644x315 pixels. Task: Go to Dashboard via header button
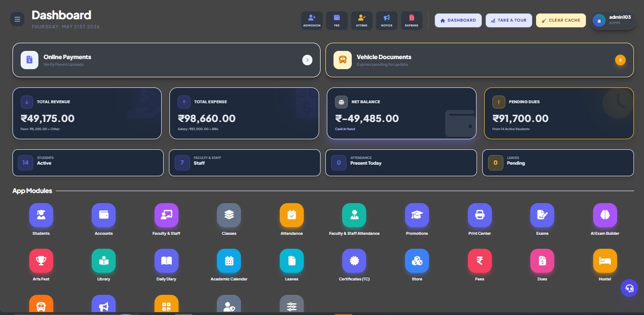click(x=458, y=20)
